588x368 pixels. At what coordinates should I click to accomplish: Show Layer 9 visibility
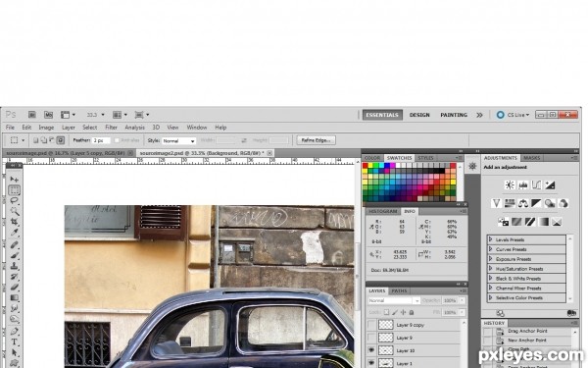click(x=371, y=338)
